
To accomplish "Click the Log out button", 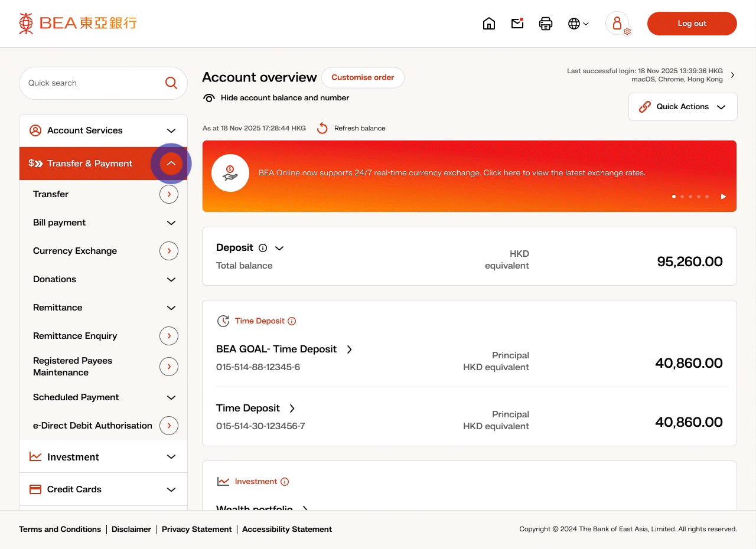I will coord(692,24).
